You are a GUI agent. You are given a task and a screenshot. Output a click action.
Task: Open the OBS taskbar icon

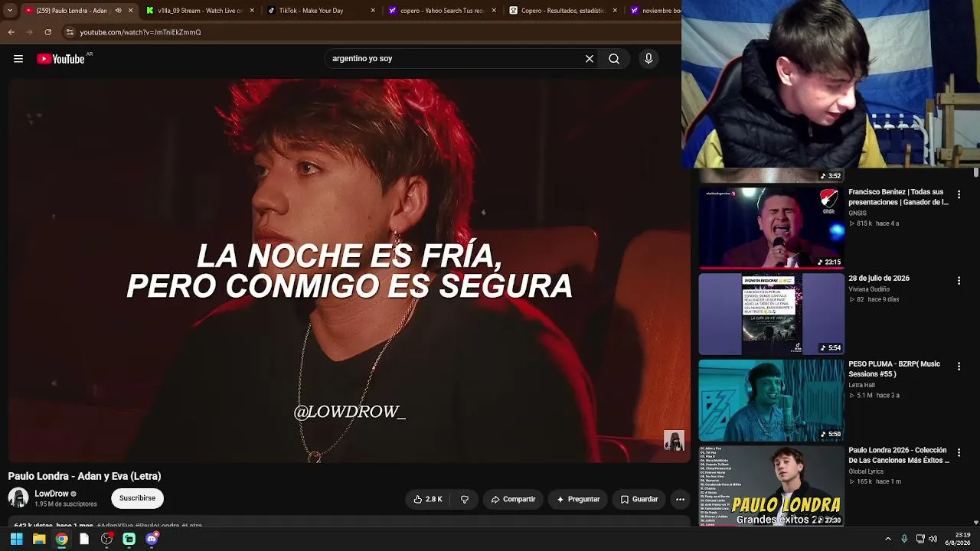pos(106,539)
